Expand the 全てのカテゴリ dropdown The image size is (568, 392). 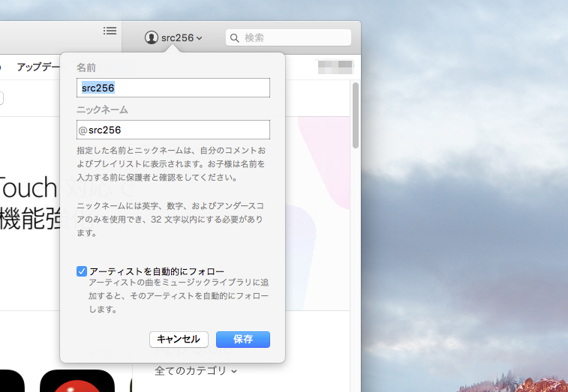(x=196, y=371)
